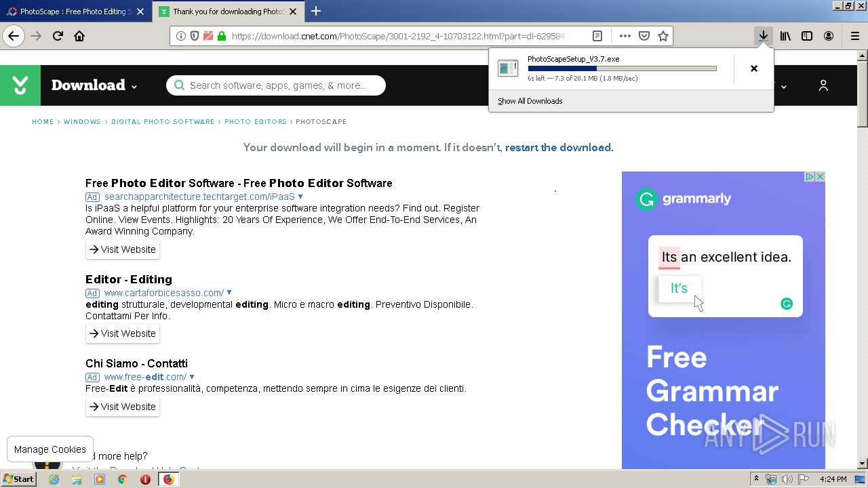Click the 4:24 PM taskbar clock

[x=833, y=479]
